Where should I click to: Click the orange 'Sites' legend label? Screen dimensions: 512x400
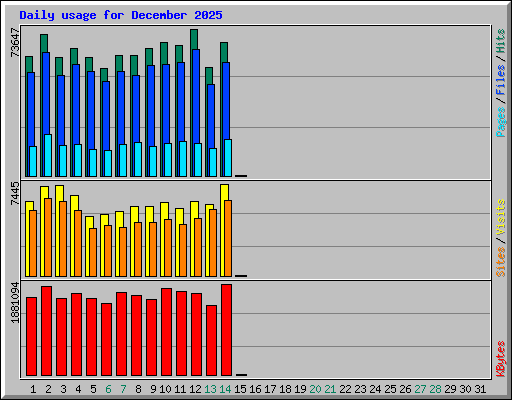pyautogui.click(x=501, y=262)
